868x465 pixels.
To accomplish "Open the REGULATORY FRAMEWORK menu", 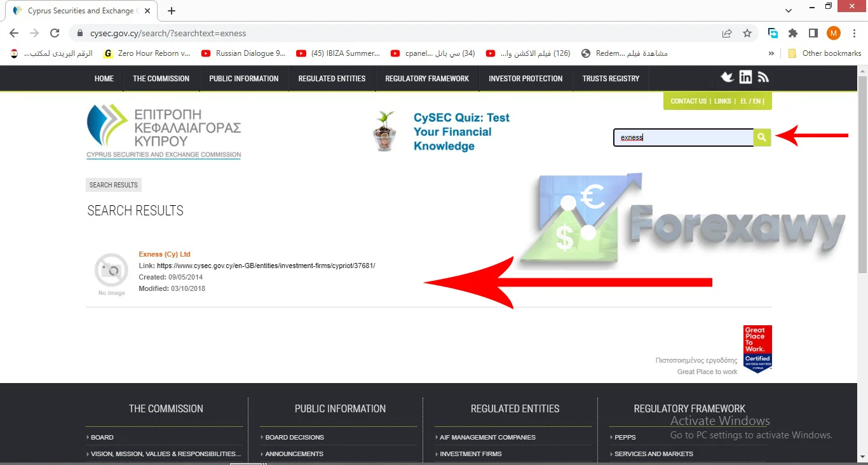I will (x=427, y=79).
